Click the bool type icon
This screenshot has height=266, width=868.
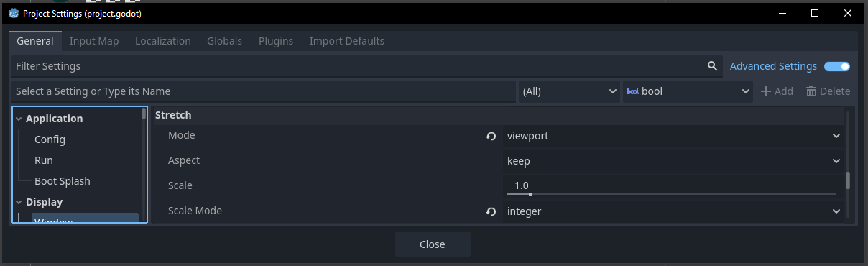click(x=632, y=91)
